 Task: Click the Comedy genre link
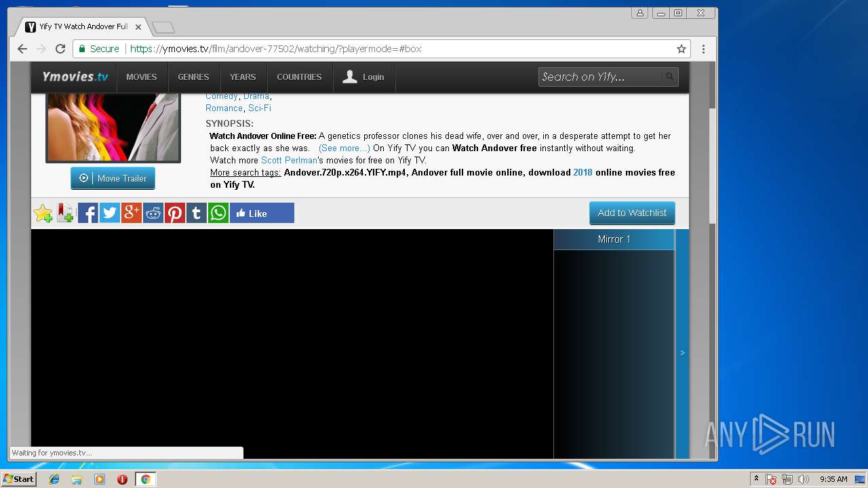222,96
